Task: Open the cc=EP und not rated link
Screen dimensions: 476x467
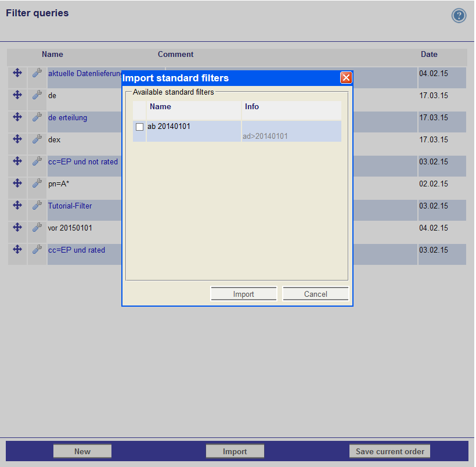Action: [x=83, y=161]
